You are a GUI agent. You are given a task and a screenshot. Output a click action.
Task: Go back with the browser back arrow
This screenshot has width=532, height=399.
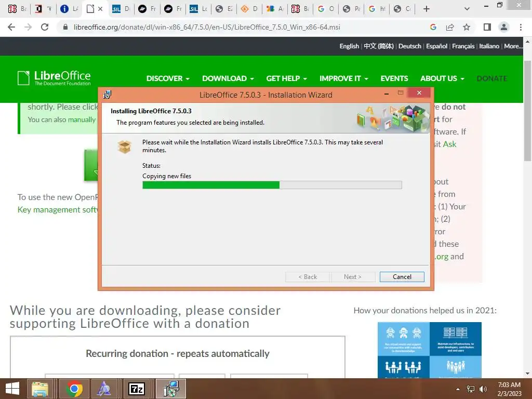(11, 27)
